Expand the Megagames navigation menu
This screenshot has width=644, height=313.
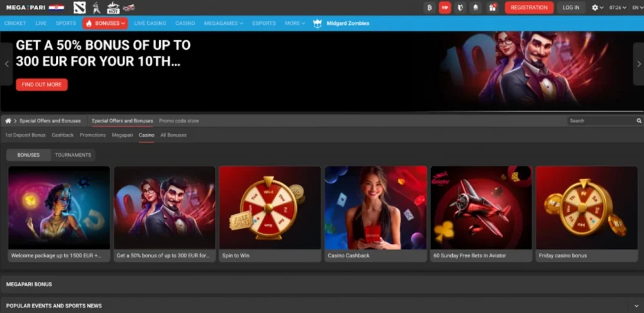[223, 23]
